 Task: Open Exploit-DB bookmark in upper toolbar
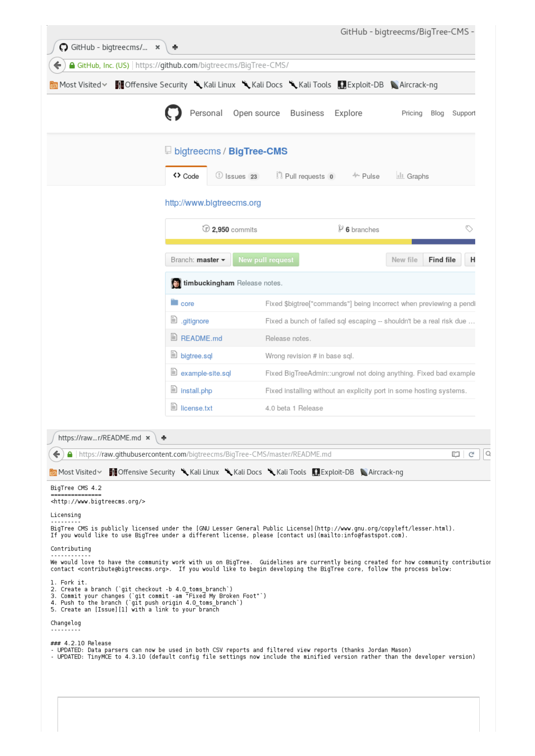coord(361,85)
